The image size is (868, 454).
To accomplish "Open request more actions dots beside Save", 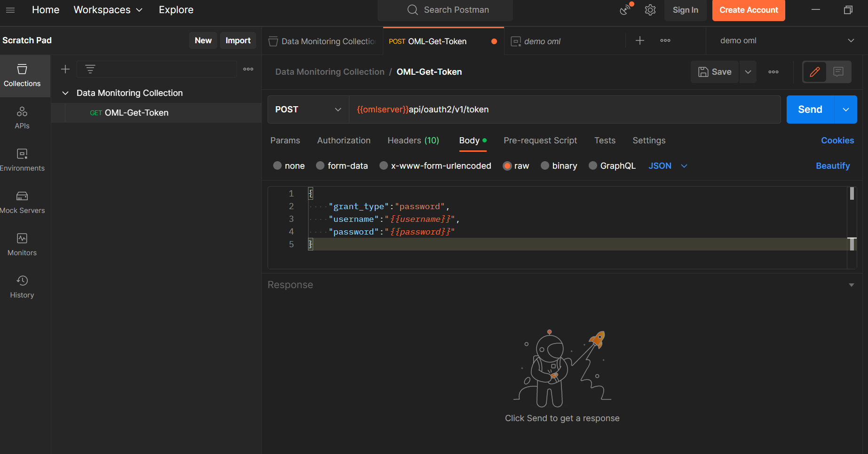I will pos(773,72).
